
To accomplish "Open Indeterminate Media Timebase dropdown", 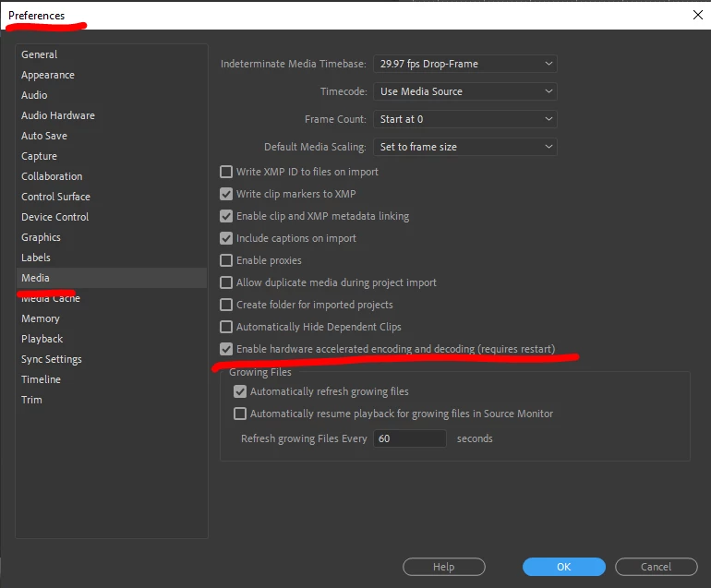I will [x=465, y=64].
